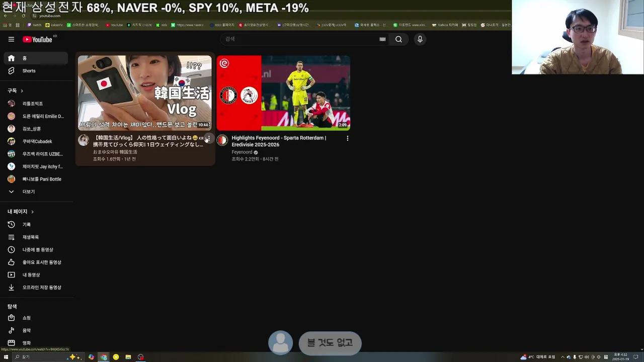The height and width of the screenshot is (362, 644).
Task: Open the 김쏘_상훈 channel
Action: [36, 129]
